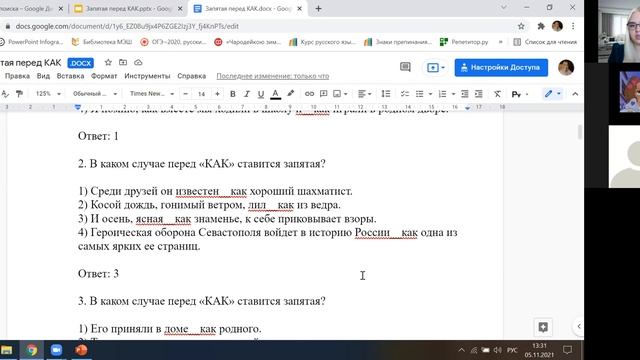Click the bulleted list icon

pos(419,94)
